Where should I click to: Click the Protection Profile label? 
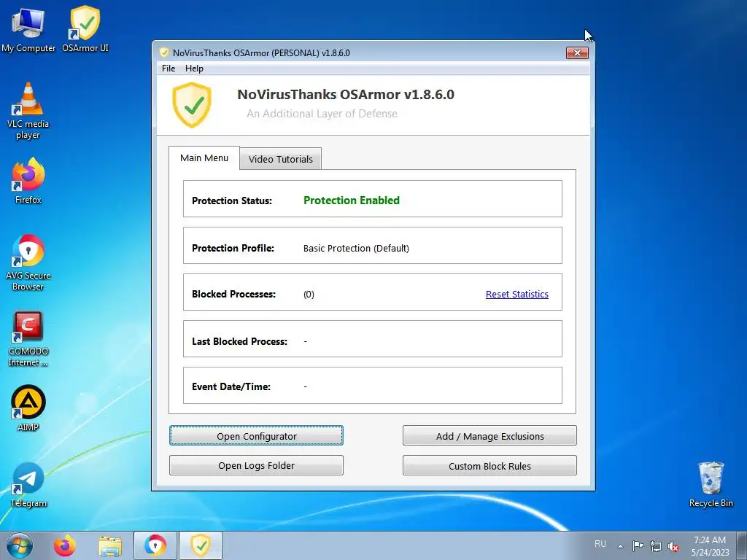[x=233, y=248]
